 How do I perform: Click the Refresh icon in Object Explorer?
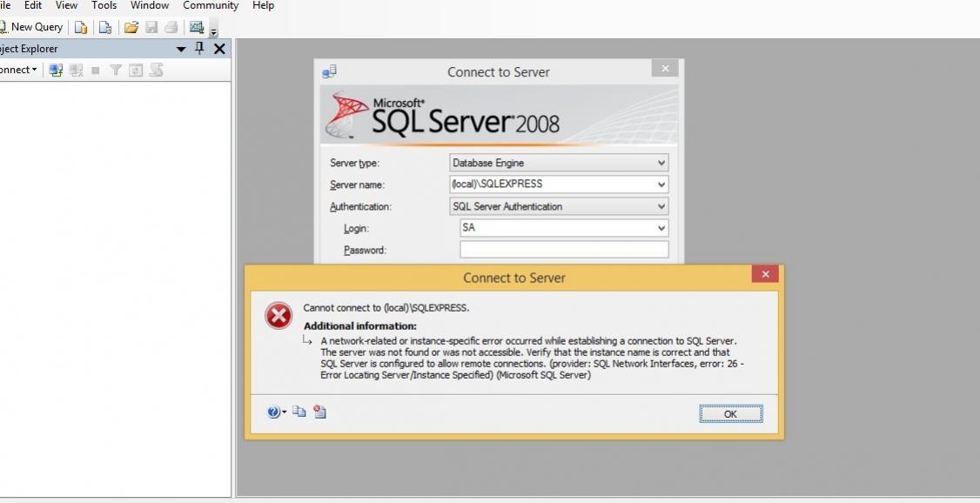point(136,70)
